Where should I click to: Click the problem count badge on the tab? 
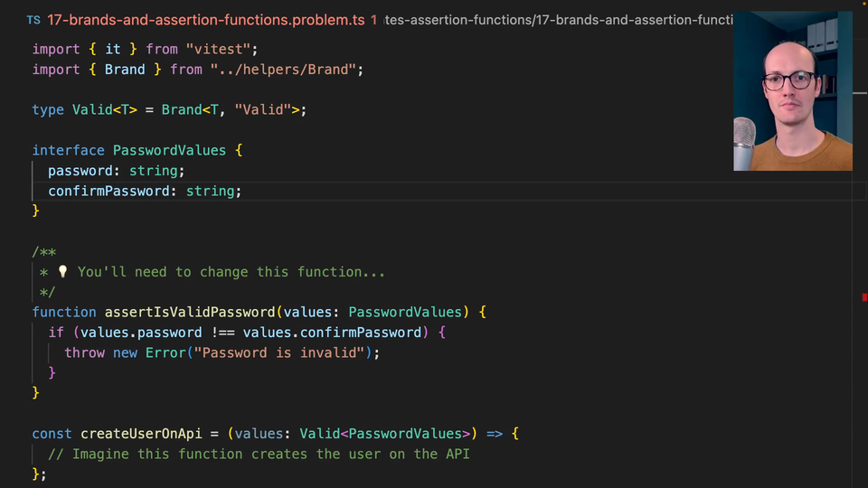(373, 20)
